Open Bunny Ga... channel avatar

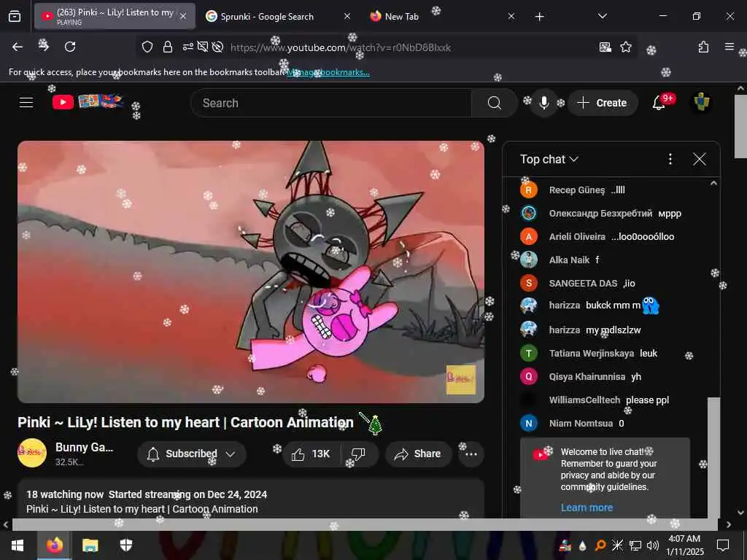coord(32,453)
